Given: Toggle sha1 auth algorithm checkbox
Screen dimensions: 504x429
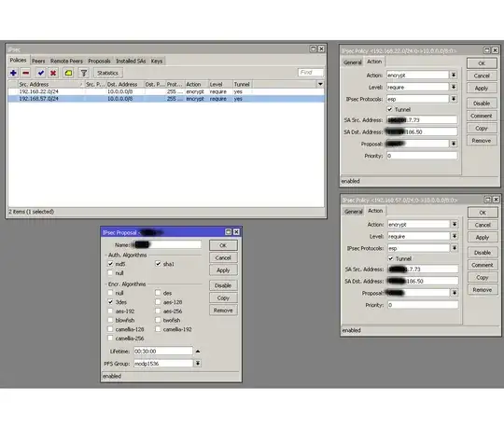Looking at the screenshot, I should click(158, 264).
